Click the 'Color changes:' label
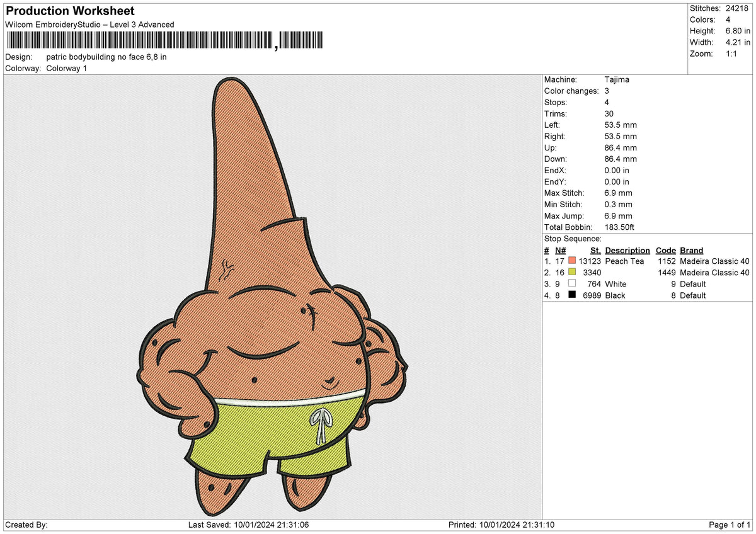The image size is (756, 534). click(x=571, y=91)
